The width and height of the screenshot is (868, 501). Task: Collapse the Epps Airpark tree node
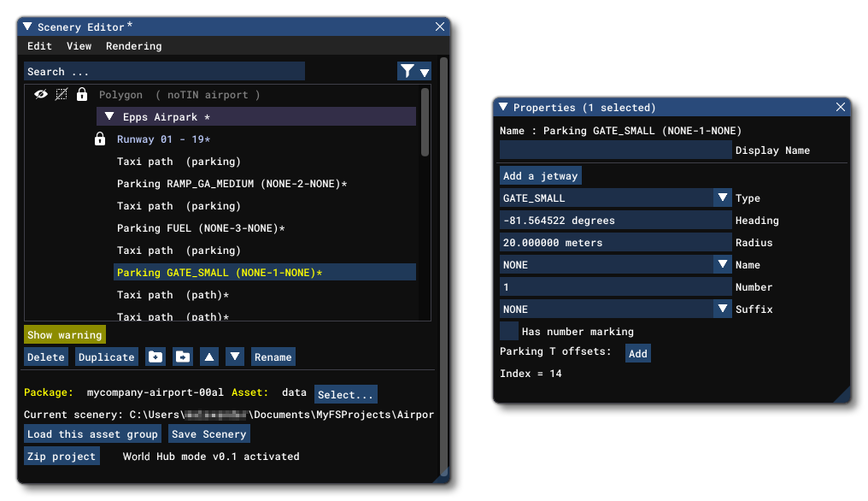click(108, 117)
